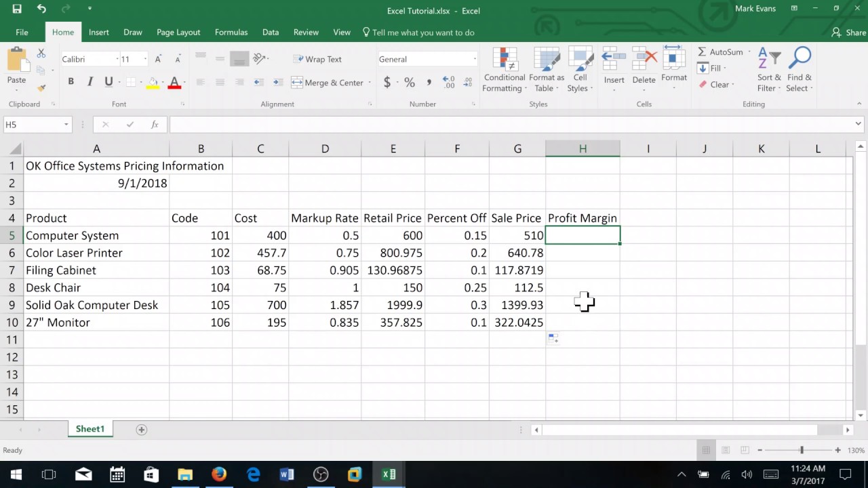Click the Paste clipboard icon
This screenshot has width=868, height=488.
coord(16,60)
